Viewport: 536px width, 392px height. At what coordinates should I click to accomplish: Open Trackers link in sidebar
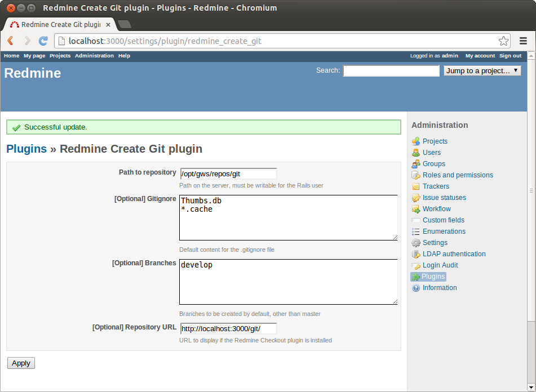click(436, 186)
